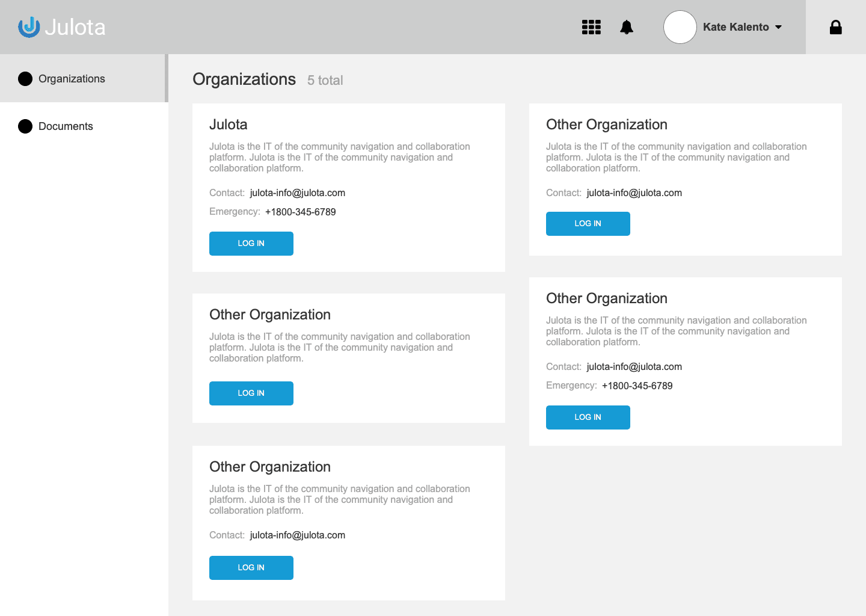Image resolution: width=866 pixels, height=616 pixels.
Task: Log in to top-right Other Organization card
Action: tap(588, 224)
